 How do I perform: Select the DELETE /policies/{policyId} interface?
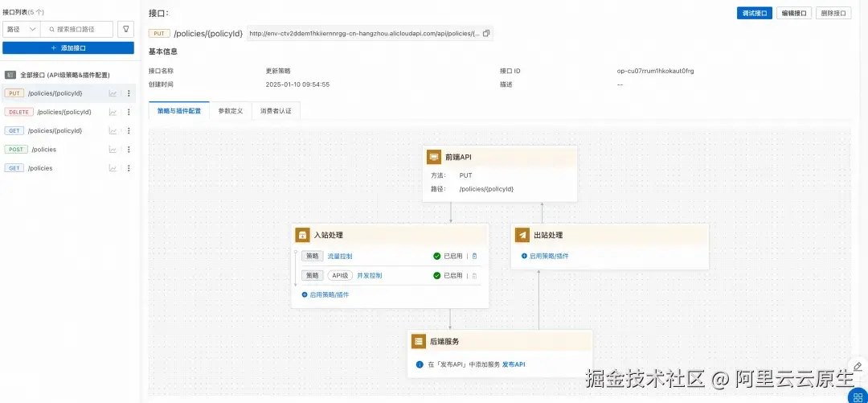pyautogui.click(x=68, y=112)
